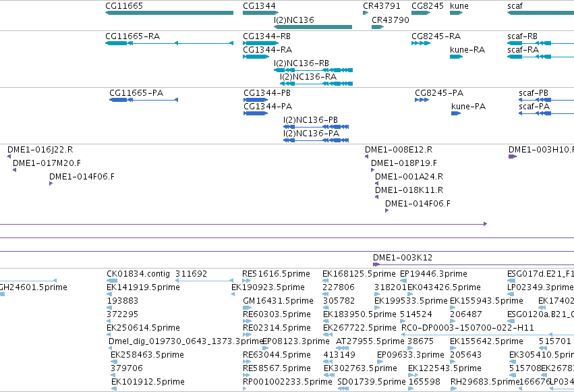This screenshot has height=392, width=574.
Task: Click the RC0-DP0003-150700-022-H11 alignment
Action: click(x=467, y=328)
